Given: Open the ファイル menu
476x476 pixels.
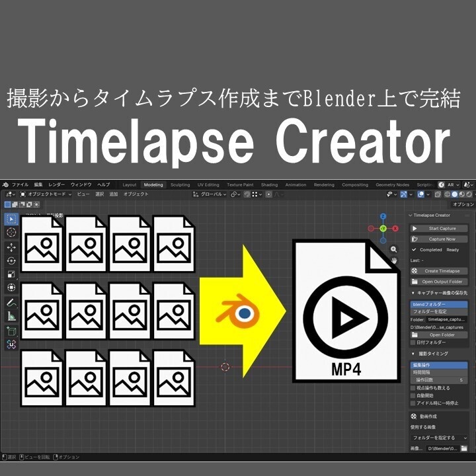Looking at the screenshot, I should [20, 184].
